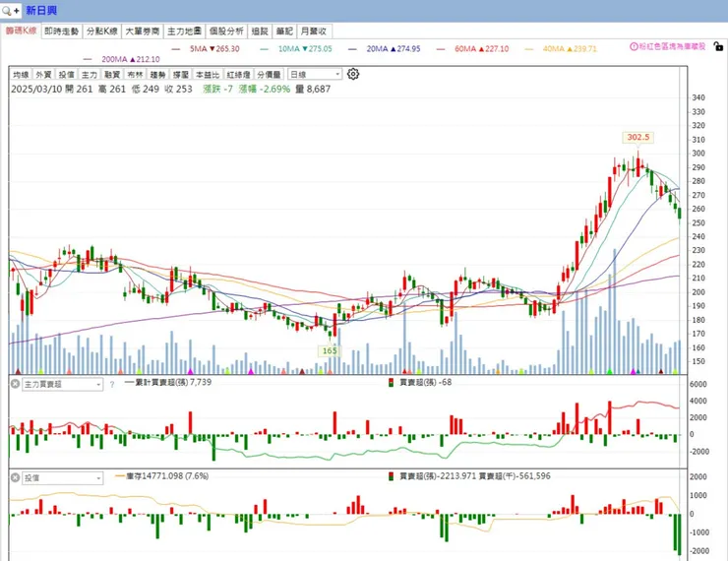
Task: Close the 主力買賣超 indicator panel
Action: (15, 384)
